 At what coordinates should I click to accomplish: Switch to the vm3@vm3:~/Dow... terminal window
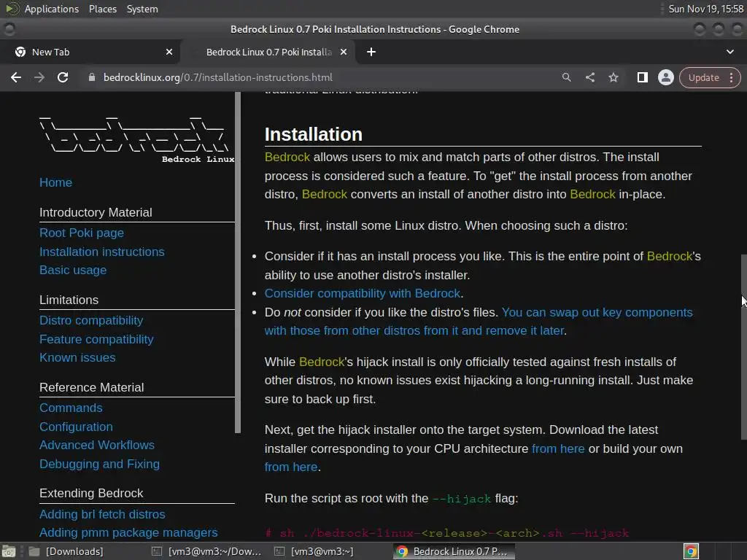[206, 551]
